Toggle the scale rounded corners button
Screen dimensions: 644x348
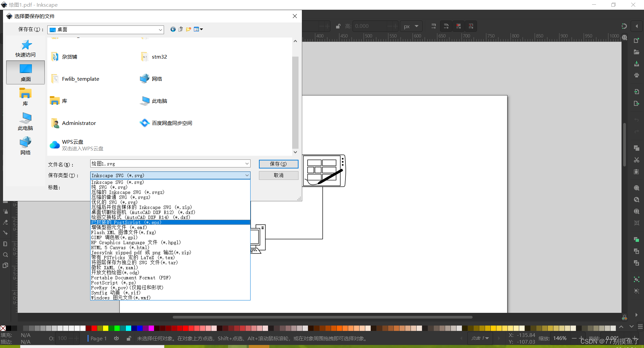click(x=446, y=26)
